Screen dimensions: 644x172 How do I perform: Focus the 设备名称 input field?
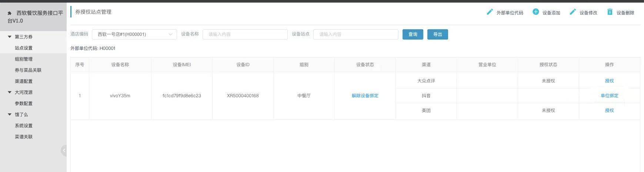[x=245, y=34]
